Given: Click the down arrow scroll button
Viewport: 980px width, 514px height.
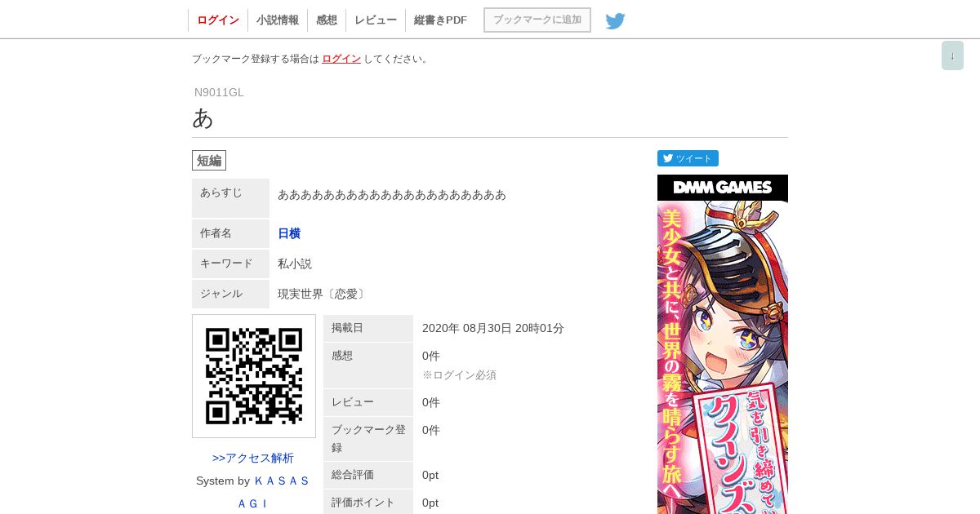Looking at the screenshot, I should [952, 55].
